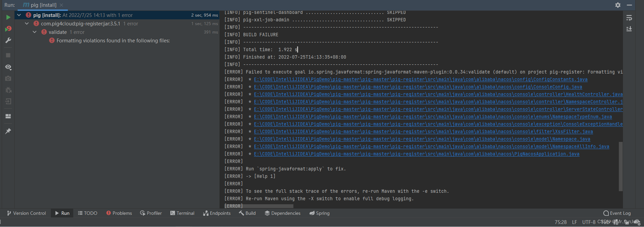This screenshot has width=644, height=227.
Task: Collapse the pig [install] tree node
Action: [x=19, y=15]
